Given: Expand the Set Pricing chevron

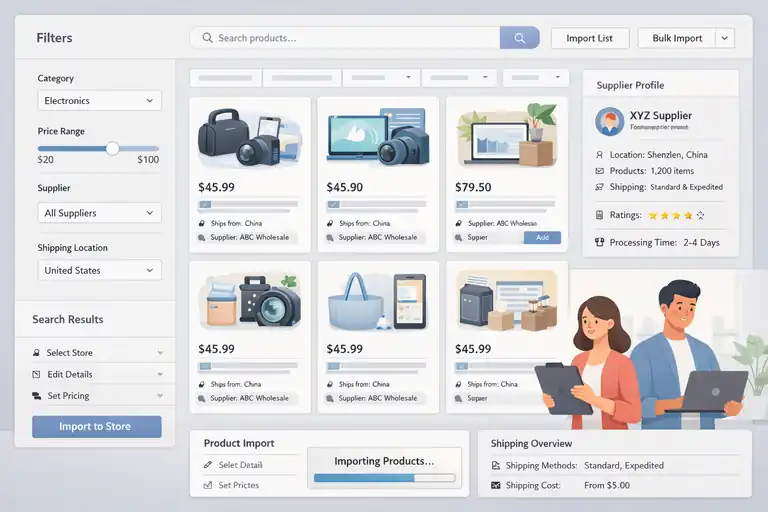Looking at the screenshot, I should tap(160, 396).
